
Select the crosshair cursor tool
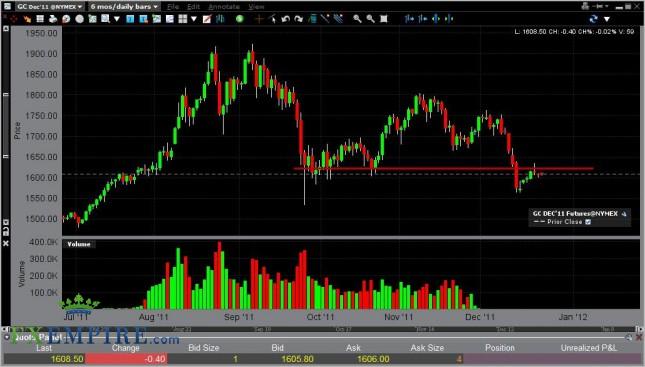259,19
